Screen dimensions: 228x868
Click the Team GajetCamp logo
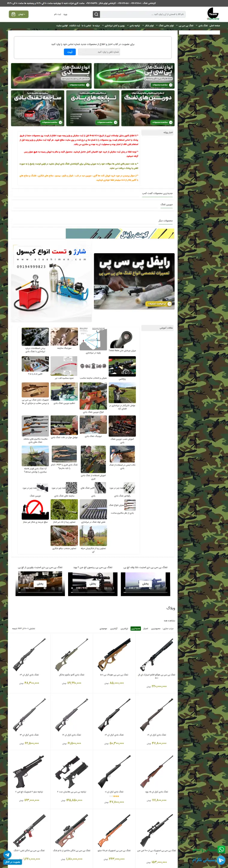[x=213, y=14]
